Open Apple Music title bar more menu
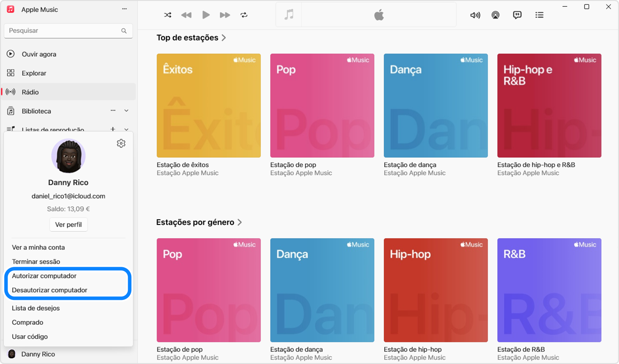Image resolution: width=619 pixels, height=364 pixels. point(124,9)
